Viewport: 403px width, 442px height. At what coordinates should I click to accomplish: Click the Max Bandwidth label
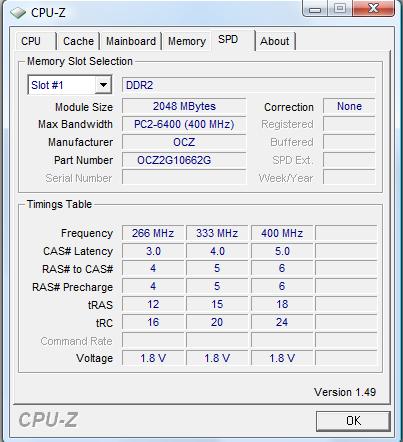tap(76, 124)
